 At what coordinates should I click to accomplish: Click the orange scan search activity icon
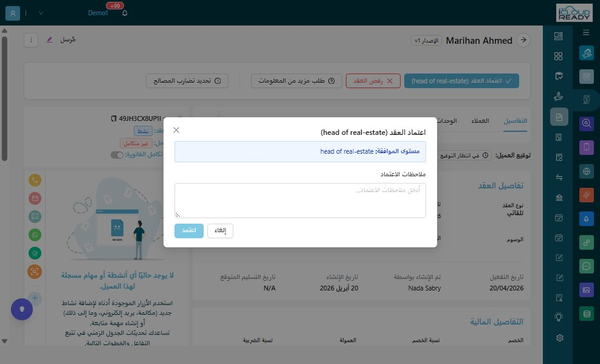pyautogui.click(x=35, y=272)
